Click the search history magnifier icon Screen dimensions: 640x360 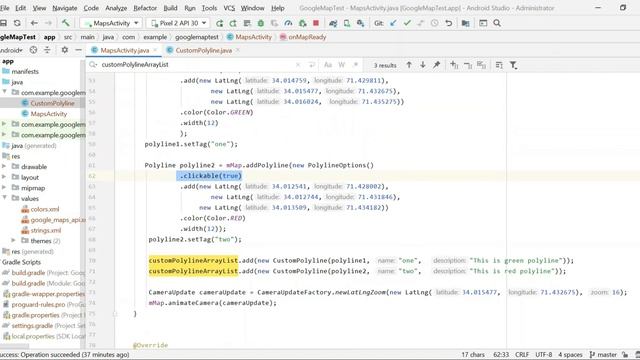coord(93,64)
